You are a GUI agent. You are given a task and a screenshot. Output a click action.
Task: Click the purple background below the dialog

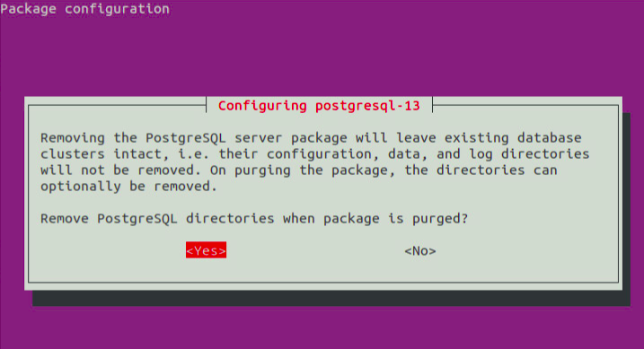click(x=322, y=328)
